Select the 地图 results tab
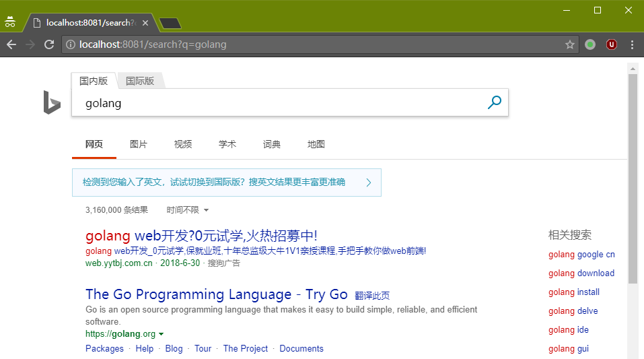 click(316, 144)
